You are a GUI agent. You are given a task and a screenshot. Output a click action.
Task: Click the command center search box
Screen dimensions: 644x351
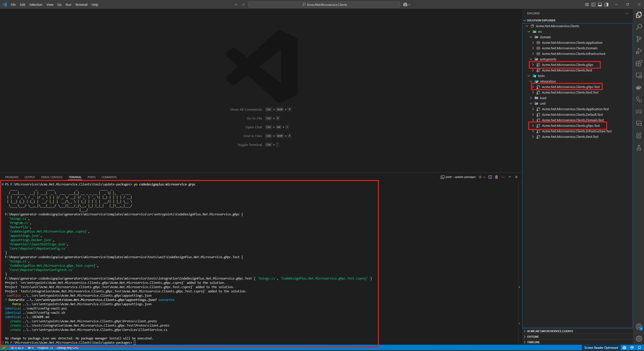click(x=324, y=5)
